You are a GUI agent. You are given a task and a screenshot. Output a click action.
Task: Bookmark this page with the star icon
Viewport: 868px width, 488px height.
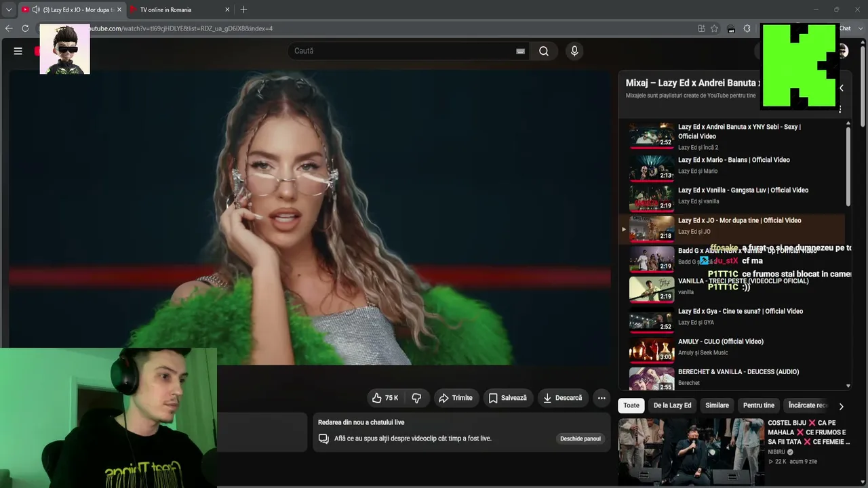[714, 28]
